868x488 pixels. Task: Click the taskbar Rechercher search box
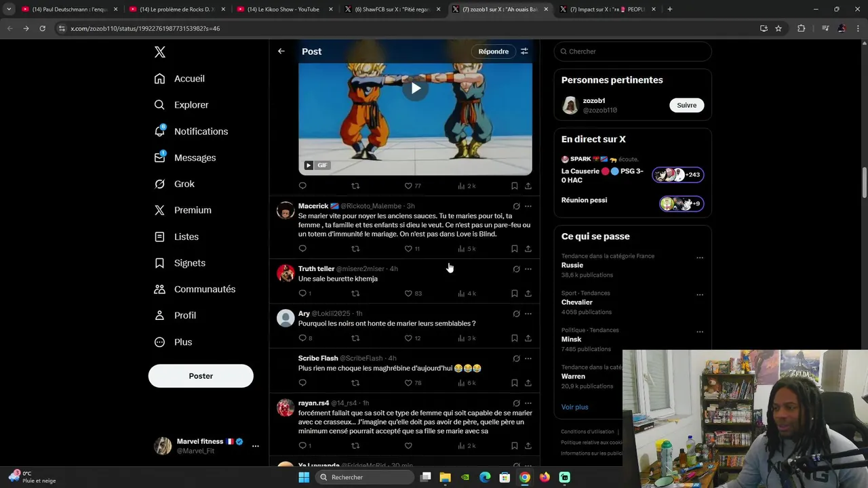(x=364, y=477)
